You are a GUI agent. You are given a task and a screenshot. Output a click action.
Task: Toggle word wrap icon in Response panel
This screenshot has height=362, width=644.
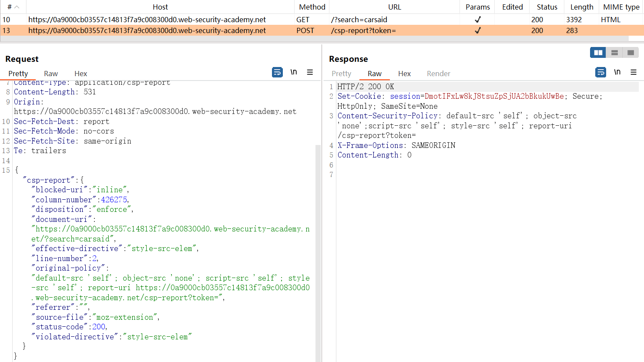point(600,72)
